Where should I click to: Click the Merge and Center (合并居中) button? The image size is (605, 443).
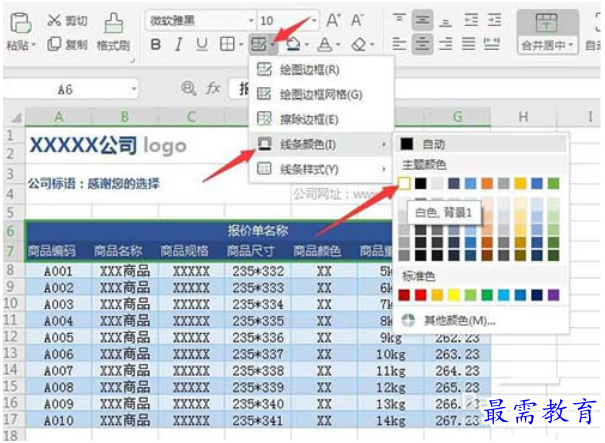point(547,32)
